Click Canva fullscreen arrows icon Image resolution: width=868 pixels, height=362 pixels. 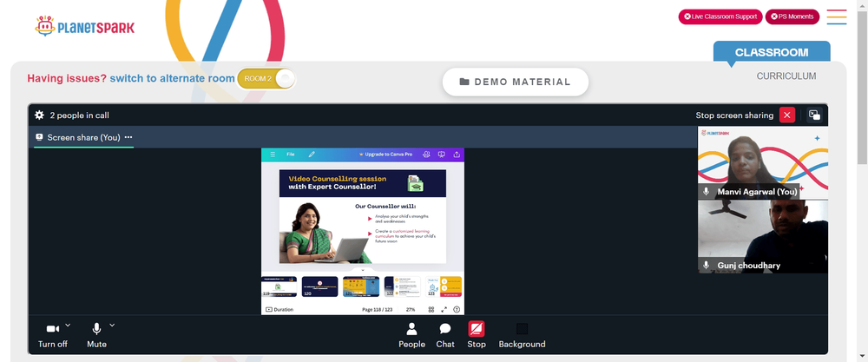(444, 309)
